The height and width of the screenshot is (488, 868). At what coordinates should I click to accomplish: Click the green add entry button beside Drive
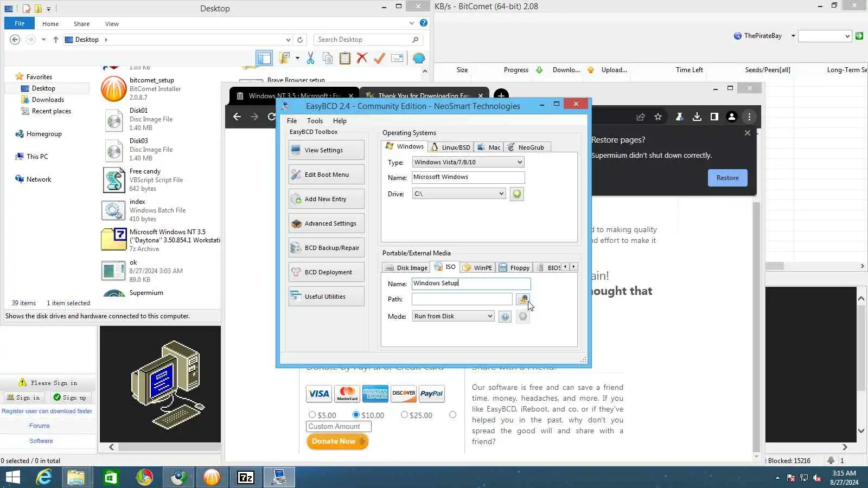click(517, 194)
